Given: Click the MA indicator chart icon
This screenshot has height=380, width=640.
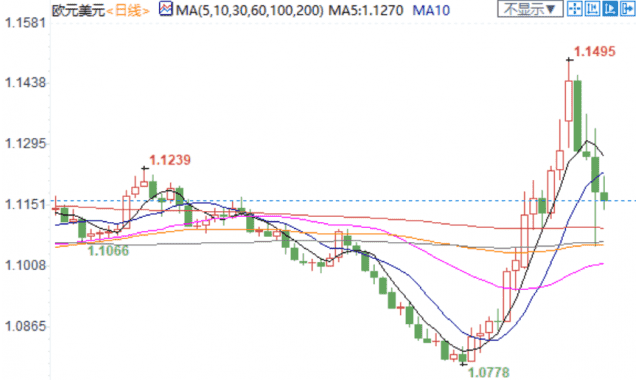Looking at the screenshot, I should [166, 9].
